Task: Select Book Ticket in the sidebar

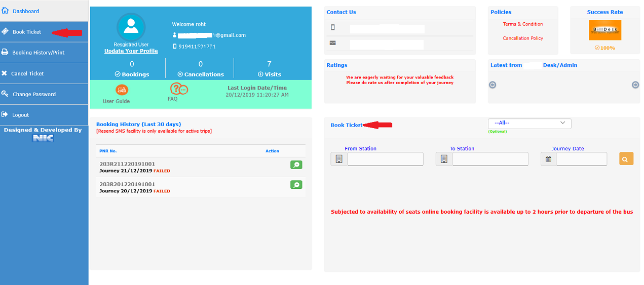Action: click(27, 32)
